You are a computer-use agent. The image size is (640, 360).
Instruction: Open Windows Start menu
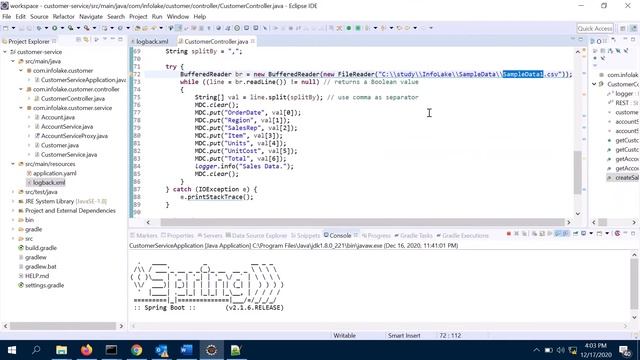click(x=12, y=350)
